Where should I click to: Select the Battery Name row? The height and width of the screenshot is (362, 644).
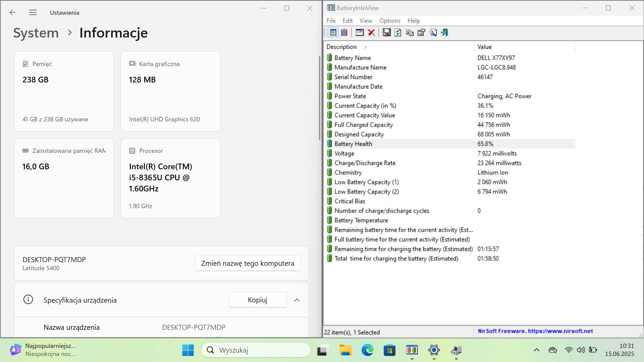point(449,58)
